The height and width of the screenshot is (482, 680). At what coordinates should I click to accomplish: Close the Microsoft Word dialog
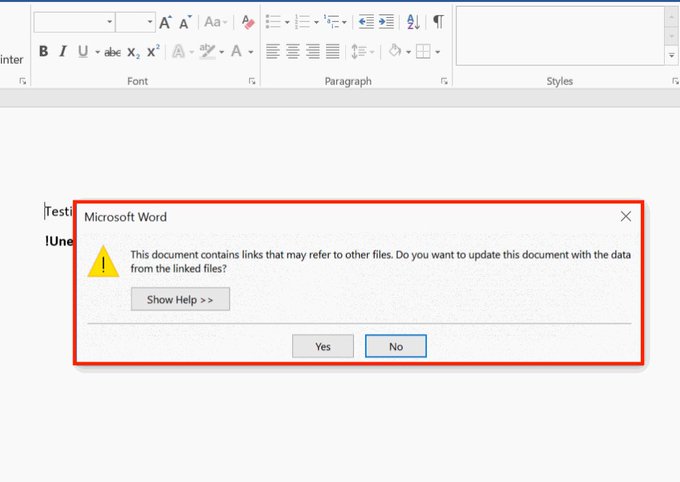pos(625,216)
